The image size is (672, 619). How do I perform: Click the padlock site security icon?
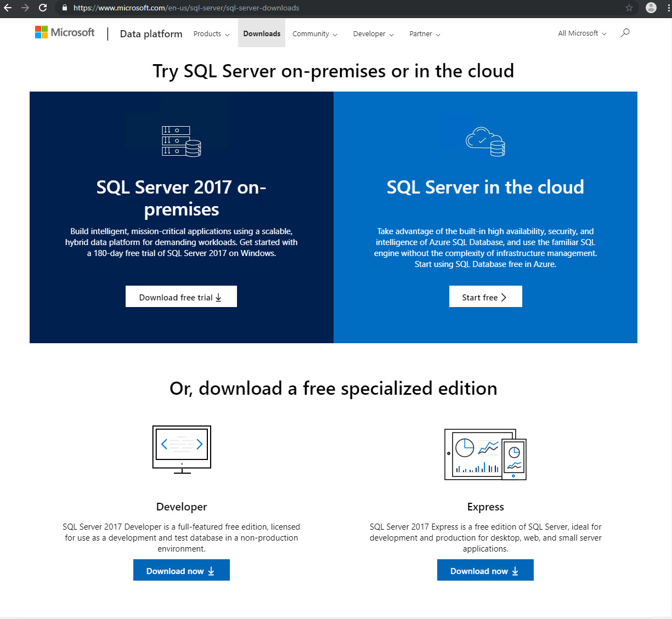tap(65, 8)
